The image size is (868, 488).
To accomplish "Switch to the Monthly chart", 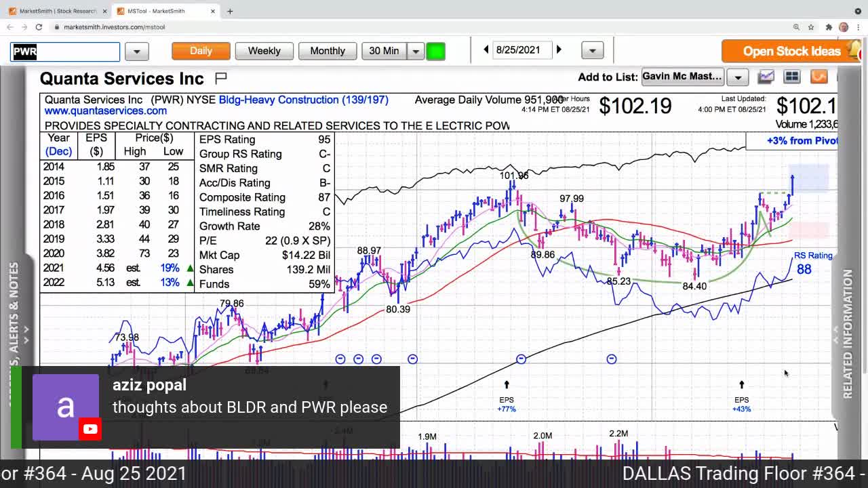I will (328, 51).
